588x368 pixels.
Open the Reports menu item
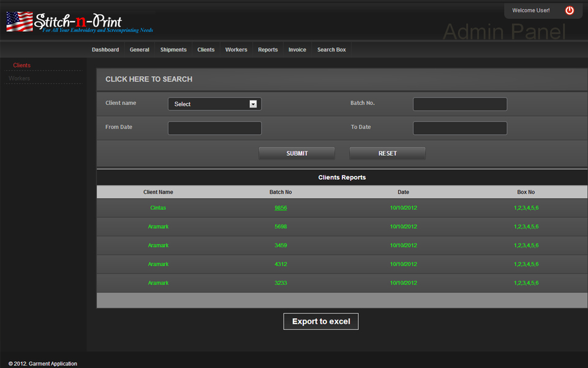(x=268, y=50)
